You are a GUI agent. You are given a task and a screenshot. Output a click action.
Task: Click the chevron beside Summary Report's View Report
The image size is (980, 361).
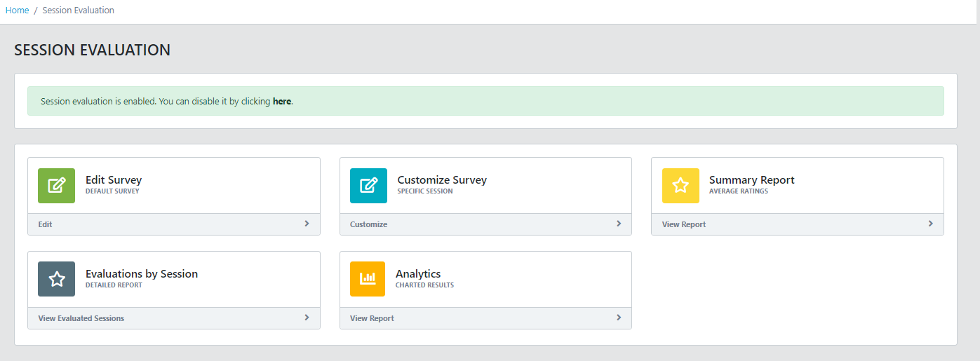click(x=930, y=224)
